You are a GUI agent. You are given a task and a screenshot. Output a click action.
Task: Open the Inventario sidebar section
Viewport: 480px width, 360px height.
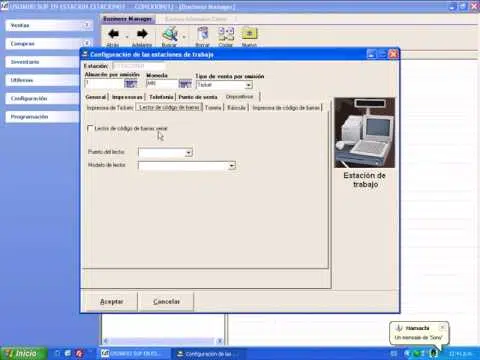coord(42,62)
